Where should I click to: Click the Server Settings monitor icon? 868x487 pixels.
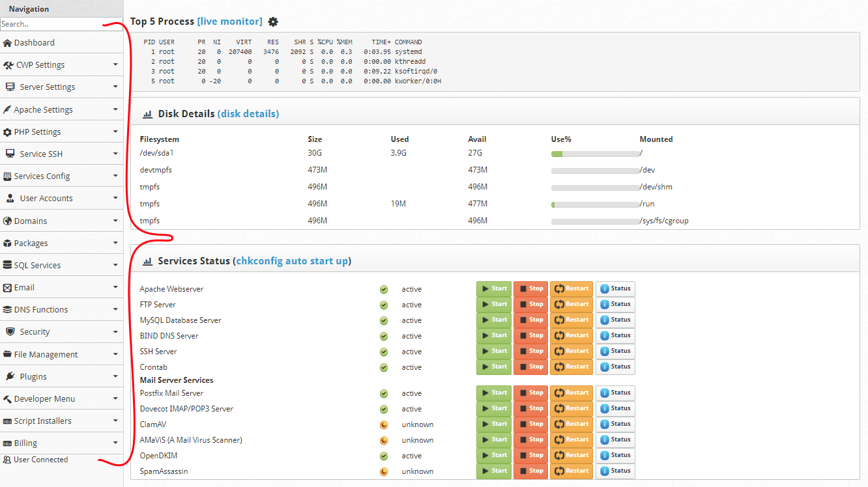click(10, 87)
